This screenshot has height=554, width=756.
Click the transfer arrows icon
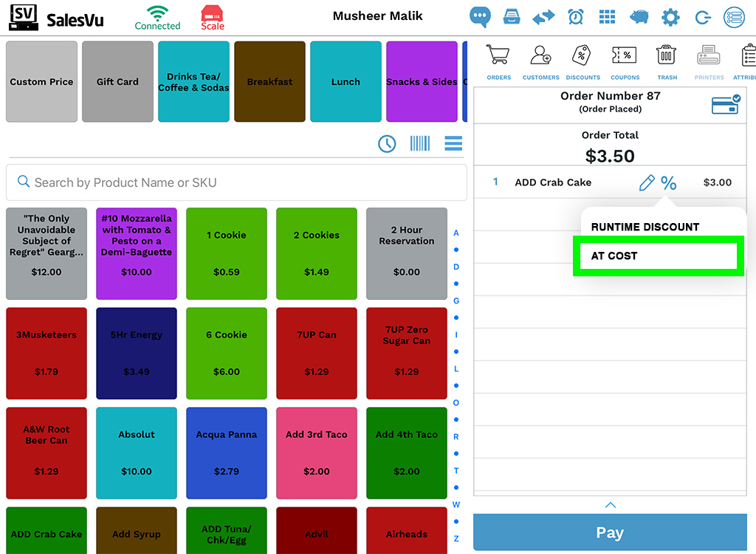click(x=543, y=18)
